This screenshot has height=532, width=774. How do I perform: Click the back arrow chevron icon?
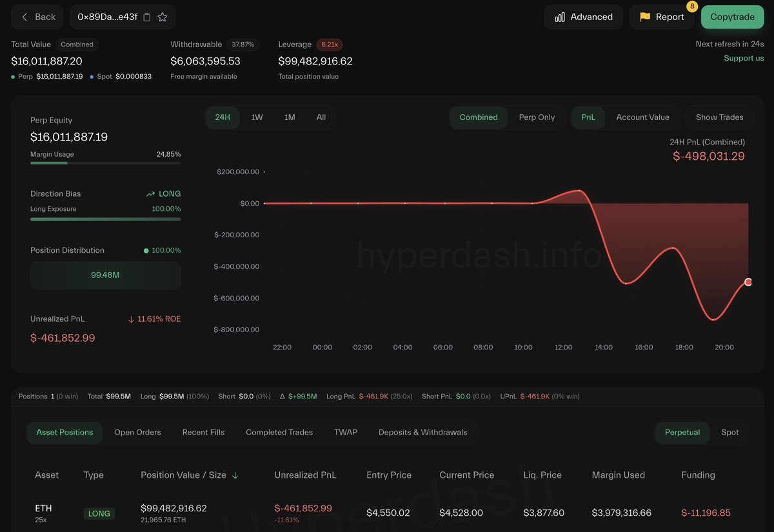pyautogui.click(x=25, y=17)
